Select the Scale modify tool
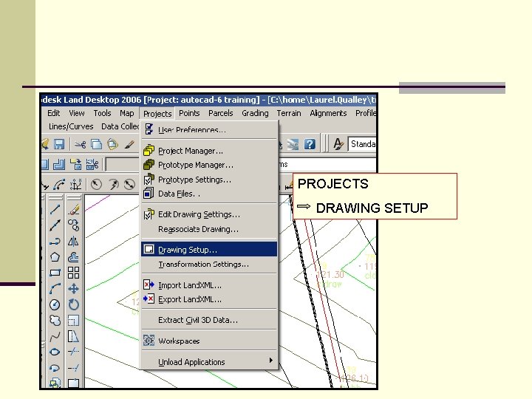This screenshot has width=532, height=399. tap(74, 320)
